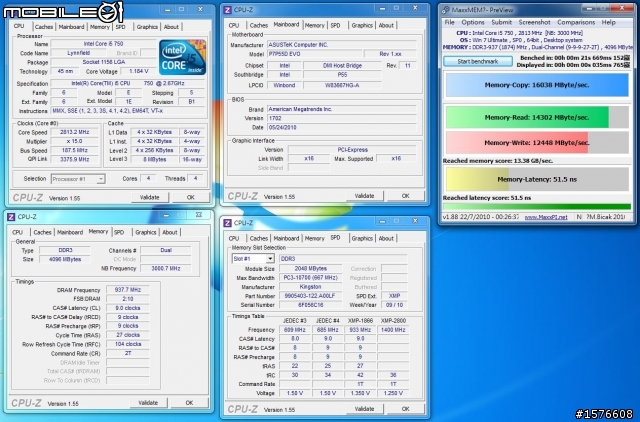This screenshot has height=422, width=640.
Task: Open About tab in top-left CPU-Z window
Action: tap(171, 27)
